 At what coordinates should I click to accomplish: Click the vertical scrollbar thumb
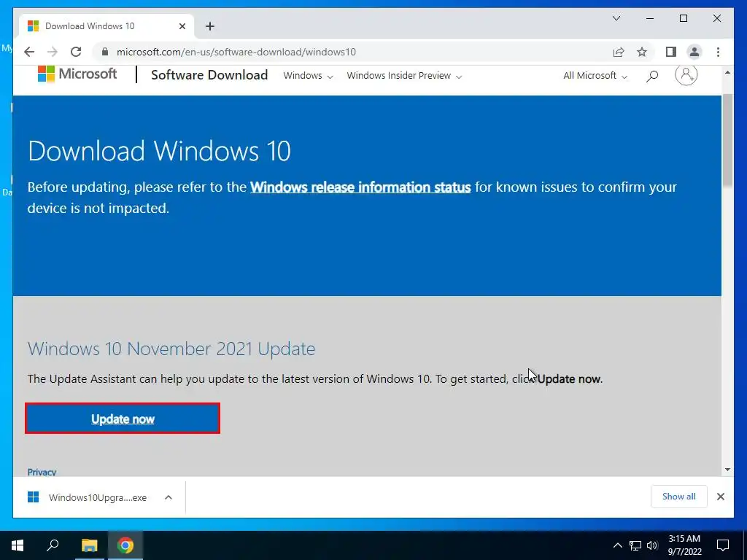point(727,141)
